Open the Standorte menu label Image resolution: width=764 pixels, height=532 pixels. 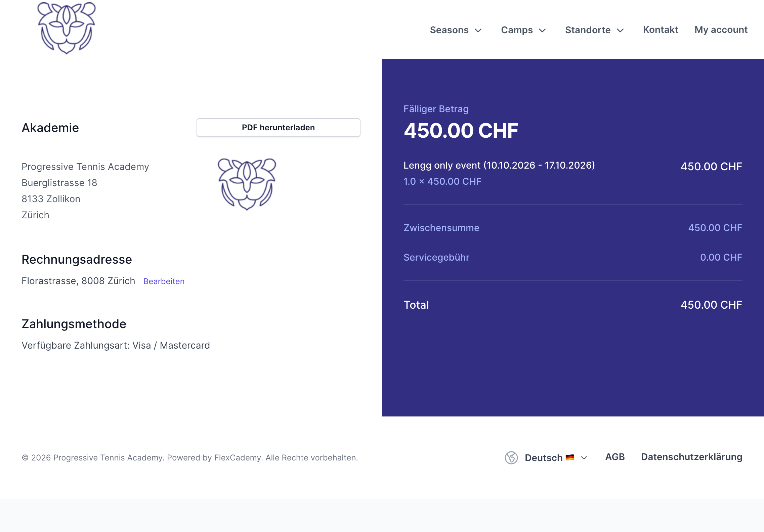point(588,30)
